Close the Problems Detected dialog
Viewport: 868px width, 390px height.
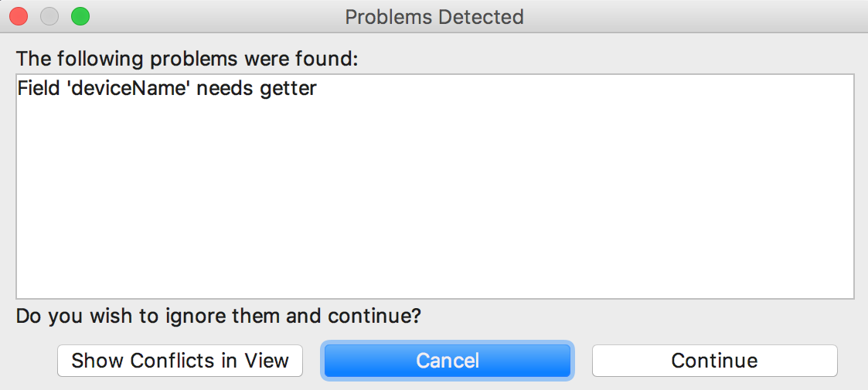[19, 16]
